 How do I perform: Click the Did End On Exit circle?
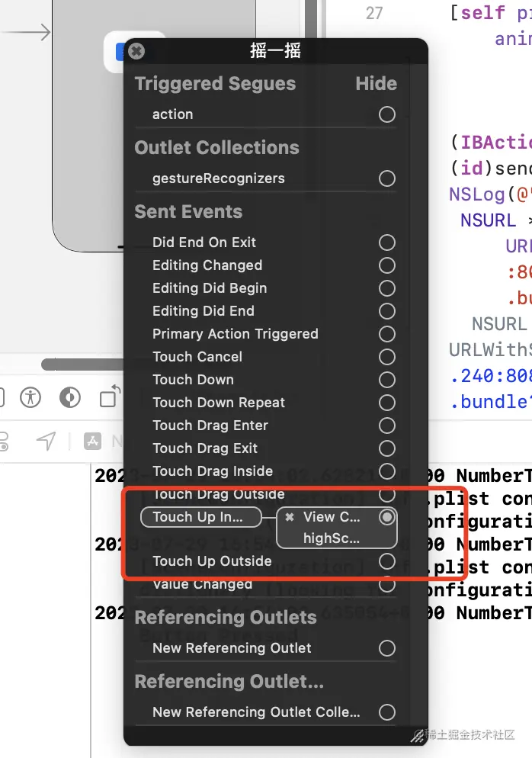tap(387, 242)
